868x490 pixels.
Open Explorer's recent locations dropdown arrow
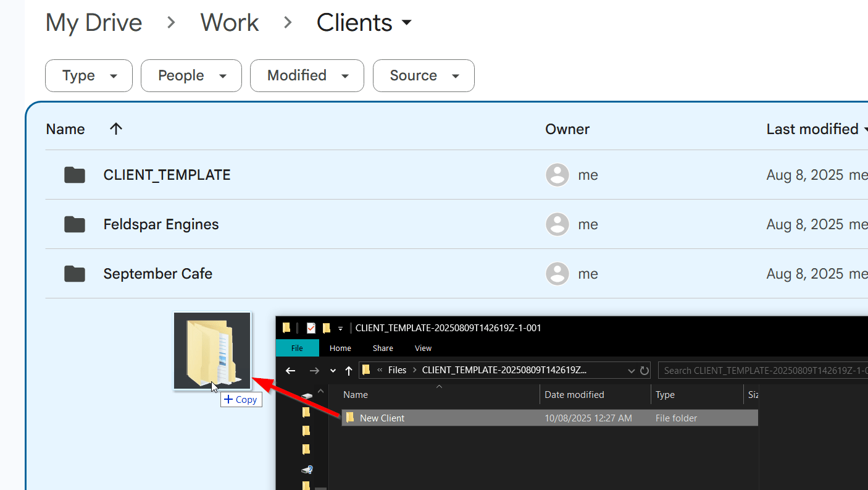coord(333,371)
